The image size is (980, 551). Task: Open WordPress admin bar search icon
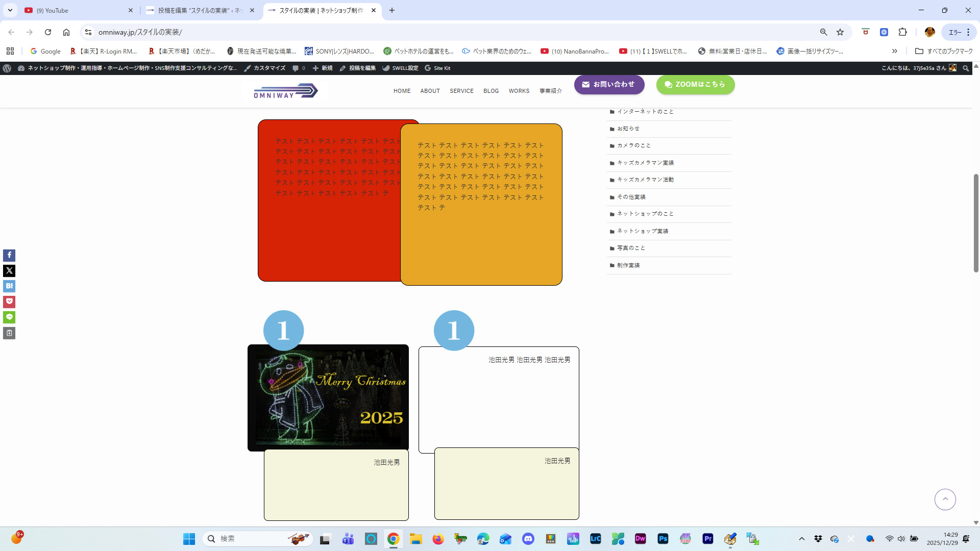click(965, 68)
